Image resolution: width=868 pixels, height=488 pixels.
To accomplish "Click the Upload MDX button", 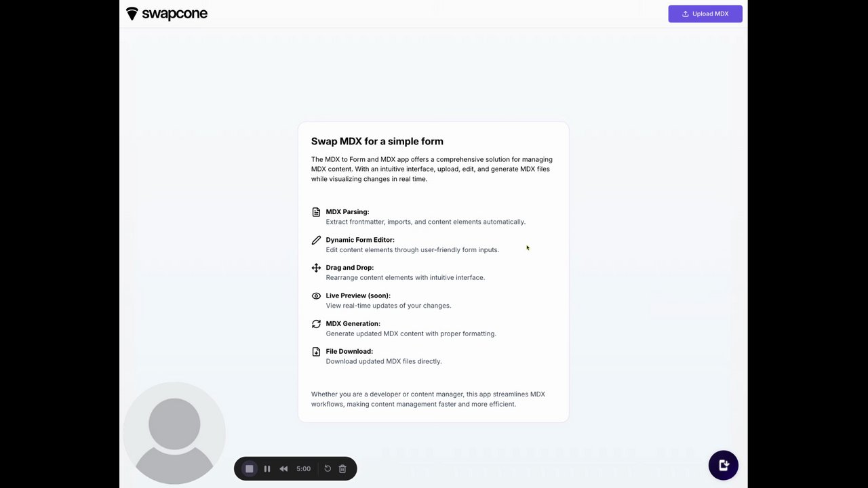I will [x=705, y=14].
